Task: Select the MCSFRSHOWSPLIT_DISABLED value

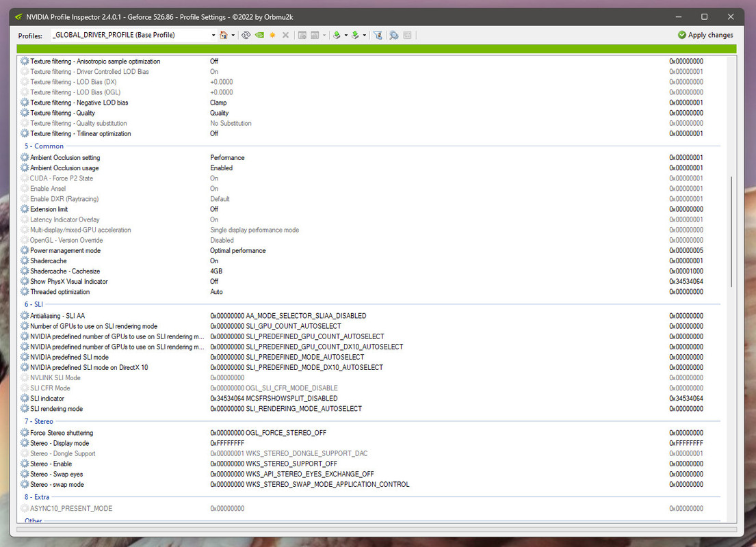Action: pos(274,399)
